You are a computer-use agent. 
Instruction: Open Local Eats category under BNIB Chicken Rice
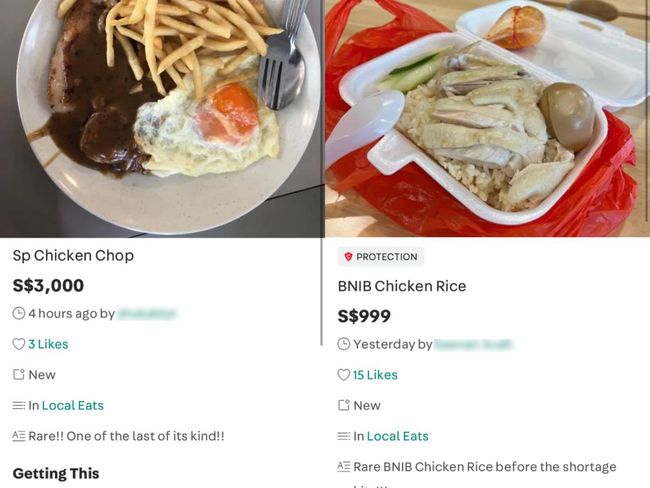(x=398, y=436)
